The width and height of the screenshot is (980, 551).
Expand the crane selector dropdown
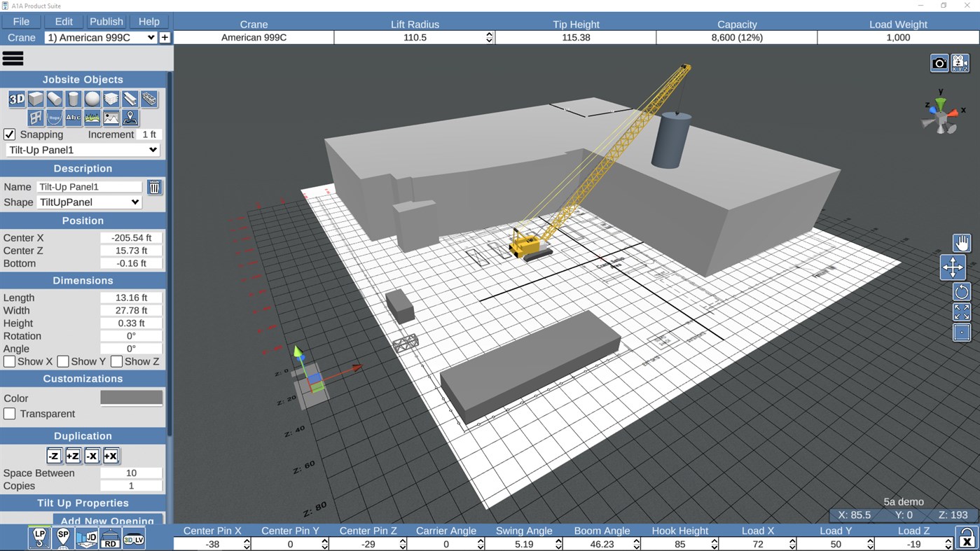(x=101, y=38)
